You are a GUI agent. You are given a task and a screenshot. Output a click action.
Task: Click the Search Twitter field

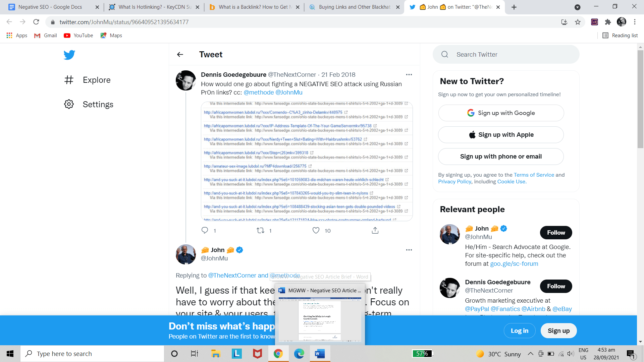tap(506, 54)
